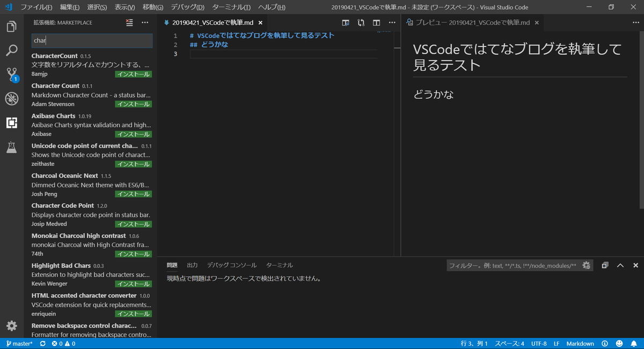Maximize the panel using the chevron

click(620, 265)
